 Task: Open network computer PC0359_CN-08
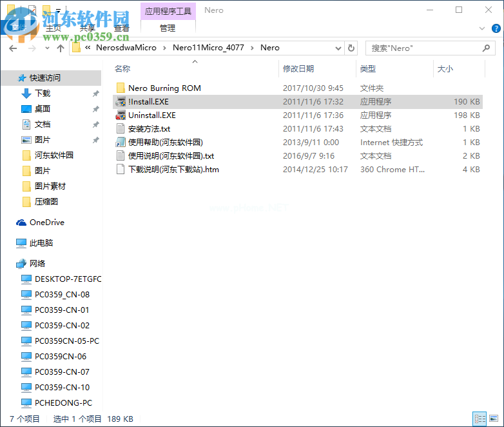pos(62,294)
